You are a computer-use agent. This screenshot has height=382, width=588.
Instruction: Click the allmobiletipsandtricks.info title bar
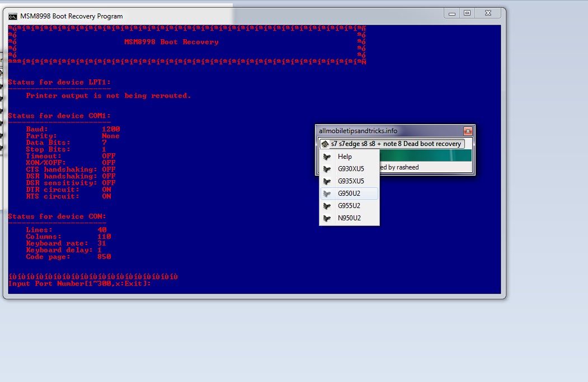click(390, 131)
